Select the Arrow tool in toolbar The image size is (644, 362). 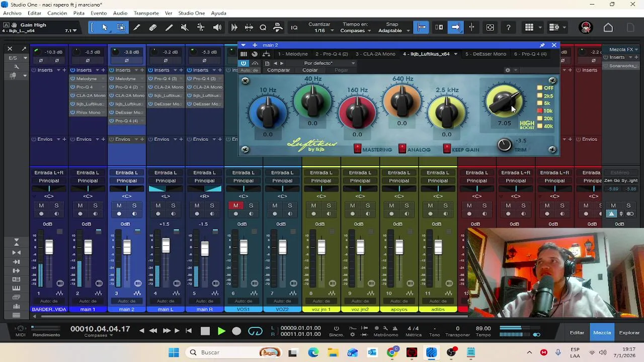(x=105, y=28)
